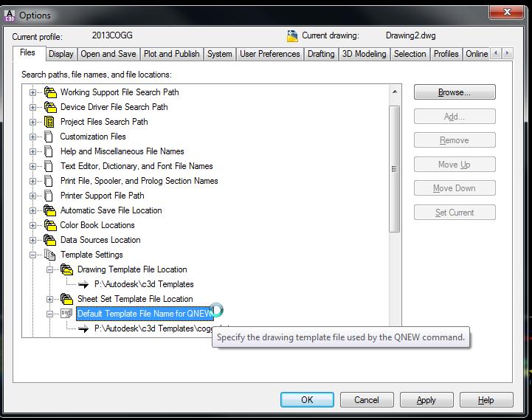Click the Template Settings documents icon

click(49, 255)
